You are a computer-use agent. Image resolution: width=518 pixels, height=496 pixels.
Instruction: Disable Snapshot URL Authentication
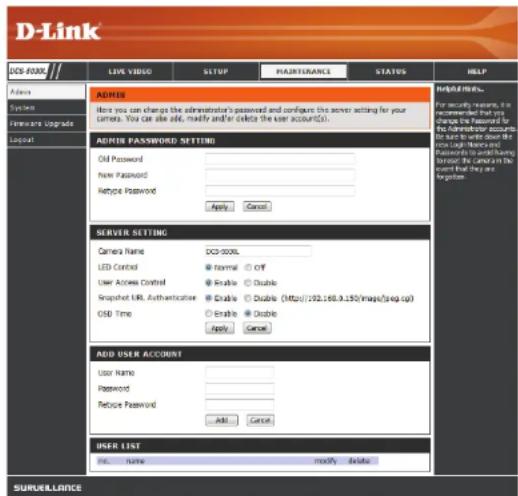248,298
